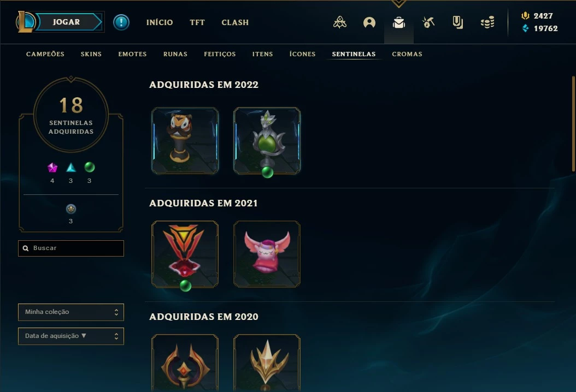Viewport: 576px width, 392px height.
Task: Open the Minha coleção dropdown
Action: click(71, 312)
